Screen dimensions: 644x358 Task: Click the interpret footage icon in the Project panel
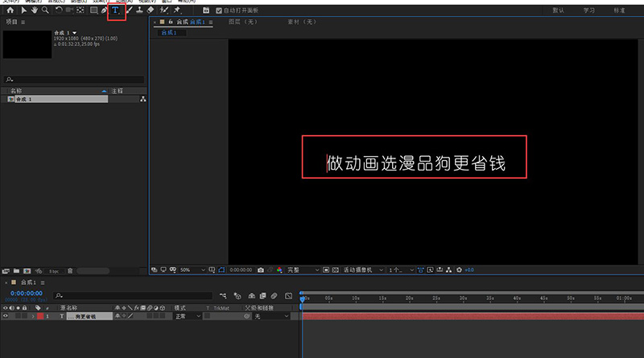coord(6,271)
